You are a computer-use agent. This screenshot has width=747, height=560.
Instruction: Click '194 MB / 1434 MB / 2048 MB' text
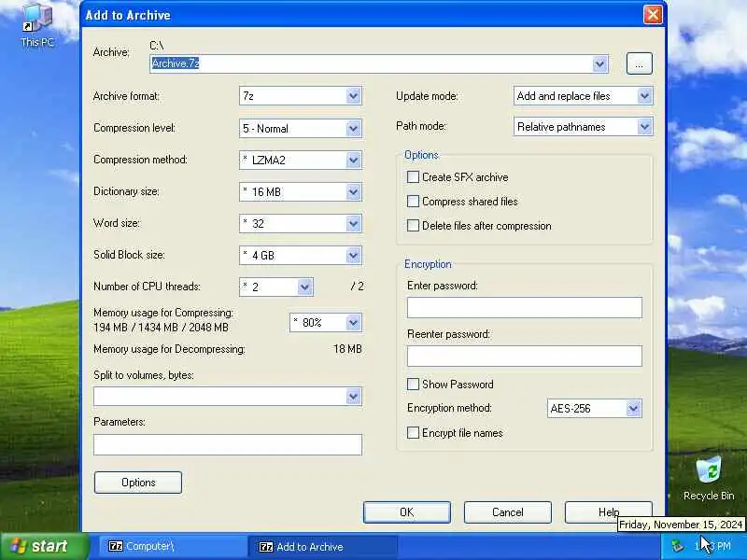(161, 328)
